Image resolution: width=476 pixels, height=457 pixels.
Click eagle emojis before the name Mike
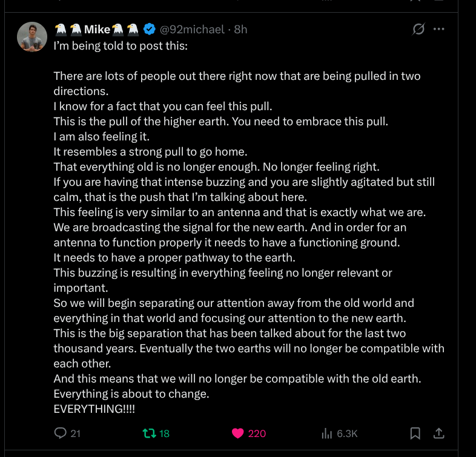[67, 29]
